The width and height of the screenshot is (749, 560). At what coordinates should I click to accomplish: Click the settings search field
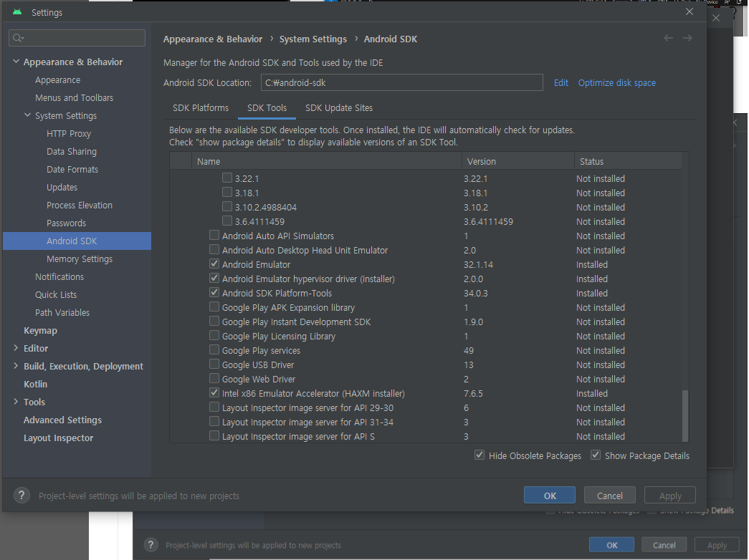[77, 38]
